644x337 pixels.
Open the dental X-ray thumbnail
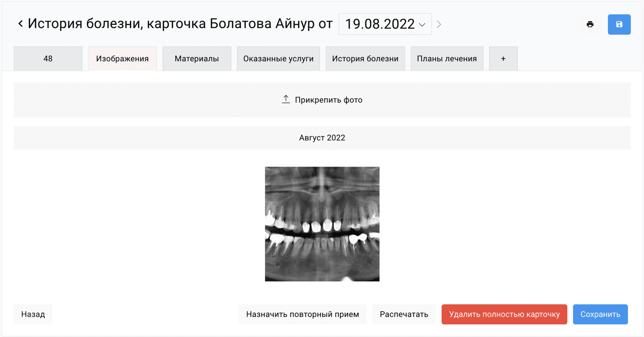tap(322, 224)
